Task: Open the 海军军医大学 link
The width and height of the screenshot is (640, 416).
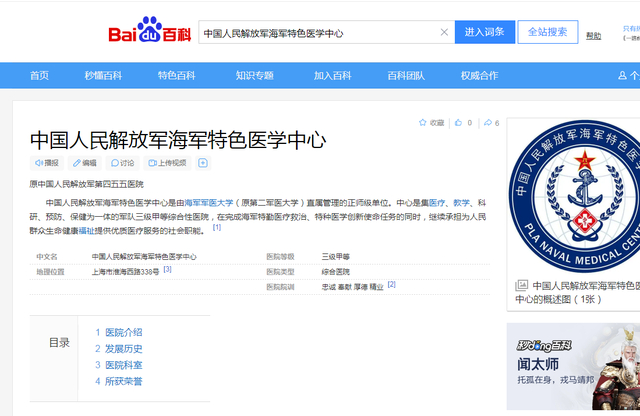Action: 209,203
